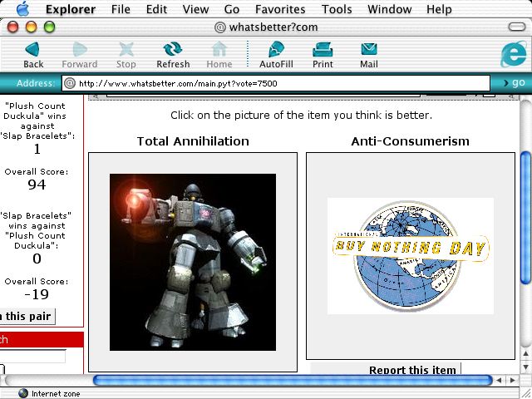Open the Go menu
This screenshot has width=532, height=399.
[232, 9]
